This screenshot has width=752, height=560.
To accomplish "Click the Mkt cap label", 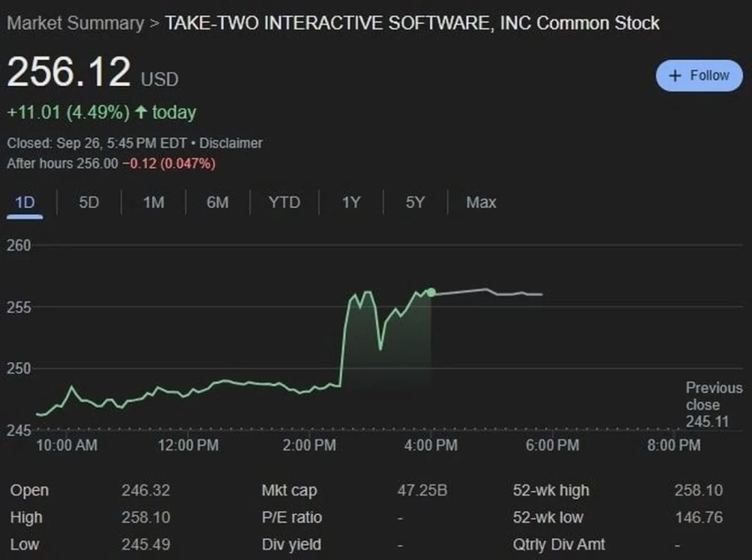I will point(288,490).
